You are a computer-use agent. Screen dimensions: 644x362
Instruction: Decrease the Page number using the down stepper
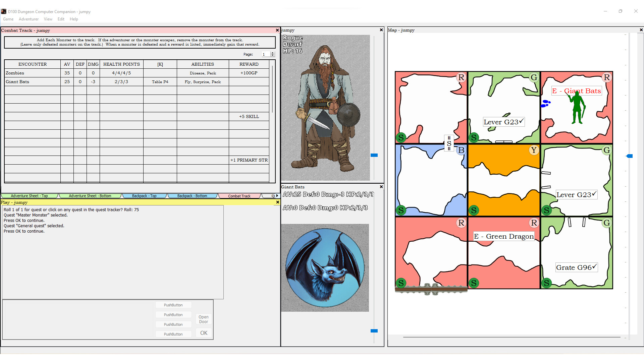272,56
